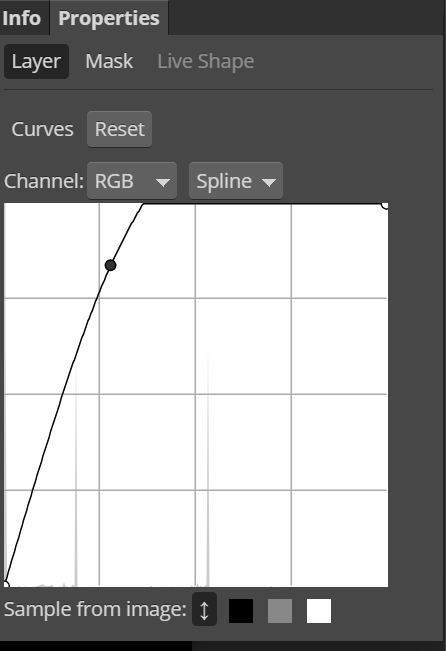Reset the Curves adjustment

tap(120, 129)
